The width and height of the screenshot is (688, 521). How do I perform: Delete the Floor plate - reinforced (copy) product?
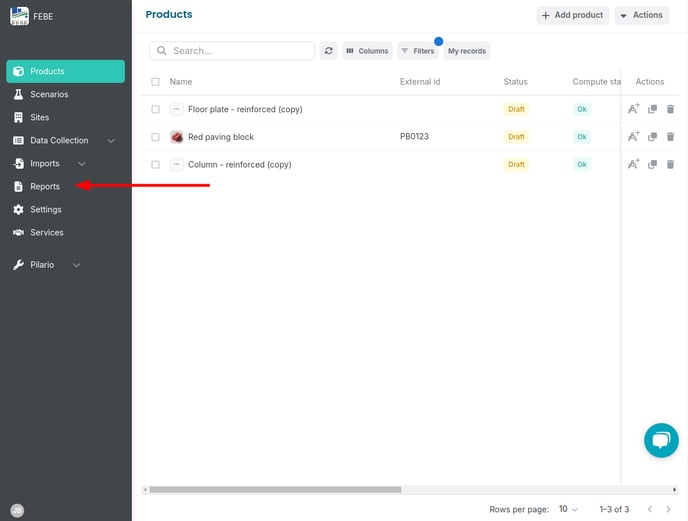click(670, 109)
